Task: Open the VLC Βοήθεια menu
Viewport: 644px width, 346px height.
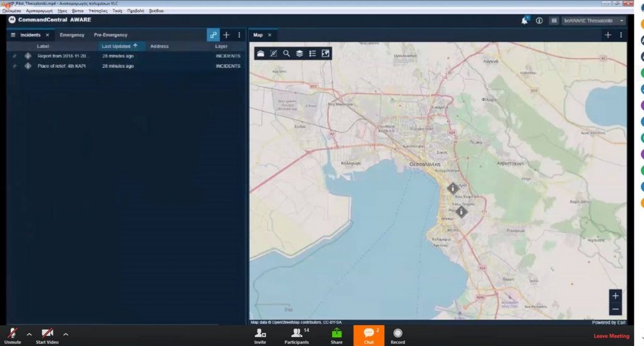Action: coord(156,11)
